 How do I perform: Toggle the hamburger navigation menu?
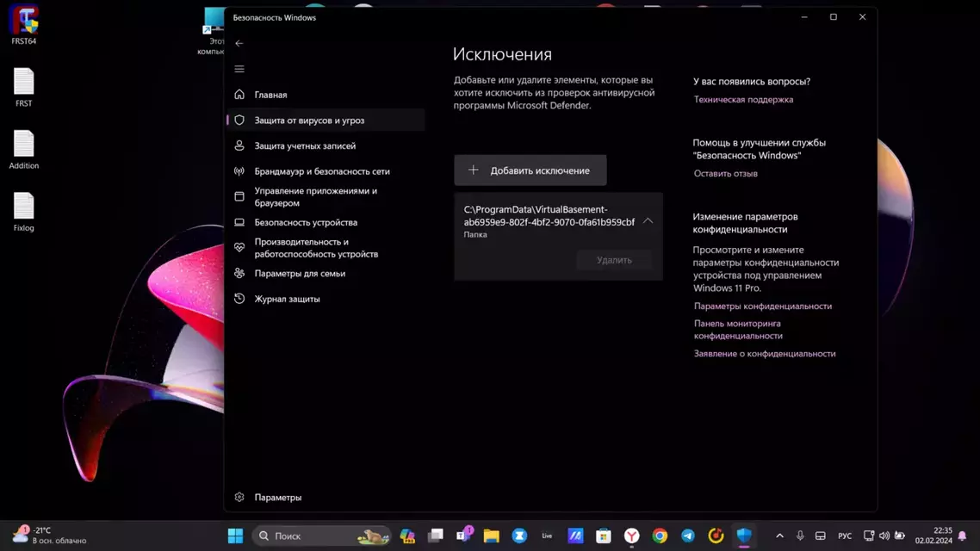239,69
